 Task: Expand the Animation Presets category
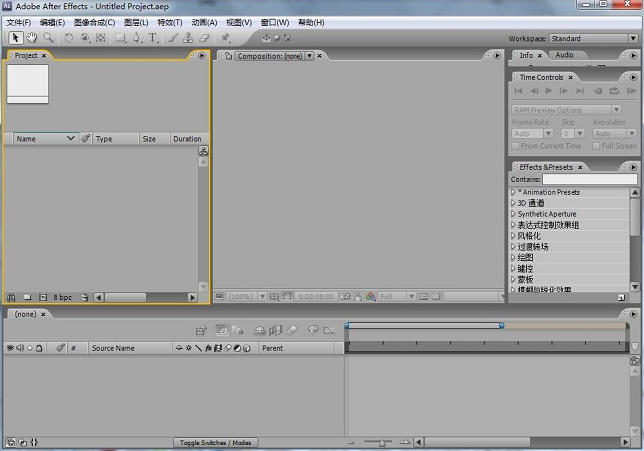(x=513, y=192)
